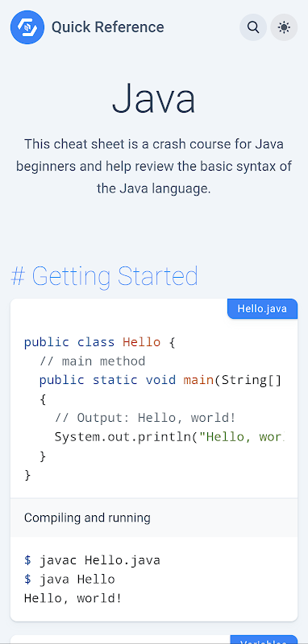Screen dimensions: 308x644
Task: Click the line "public class Hello {"
Action: tap(100, 342)
